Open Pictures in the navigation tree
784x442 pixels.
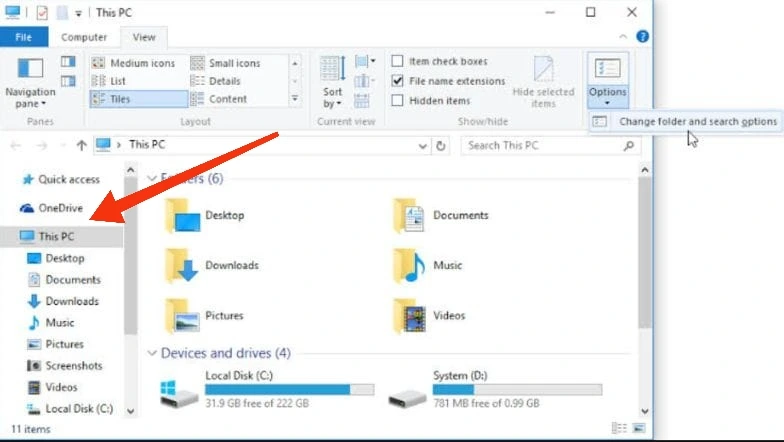point(55,344)
